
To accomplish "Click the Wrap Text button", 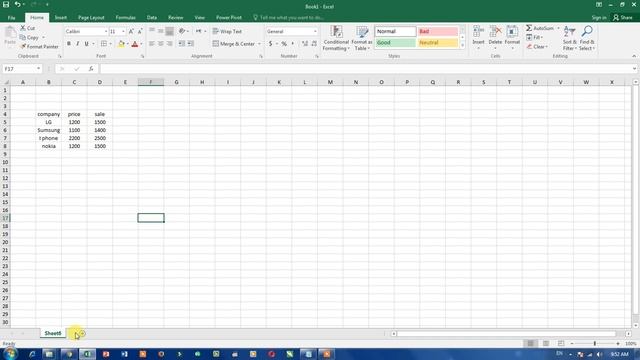I will [x=227, y=31].
